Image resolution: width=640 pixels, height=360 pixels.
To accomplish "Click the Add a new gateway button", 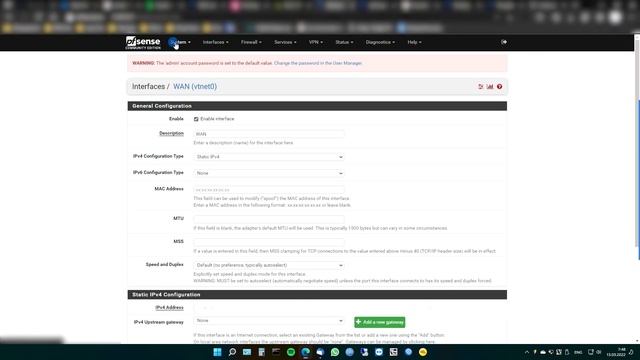I will point(380,322).
